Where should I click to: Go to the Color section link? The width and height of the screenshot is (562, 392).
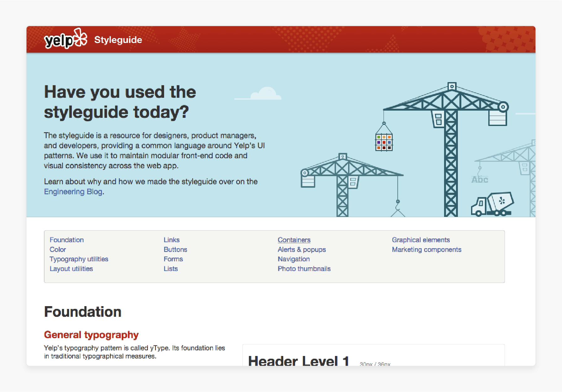coord(58,249)
